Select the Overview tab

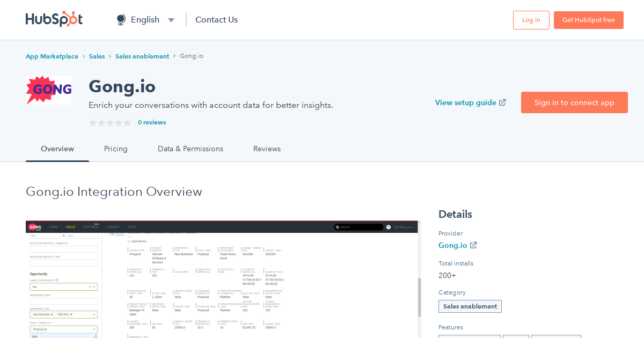pyautogui.click(x=57, y=149)
